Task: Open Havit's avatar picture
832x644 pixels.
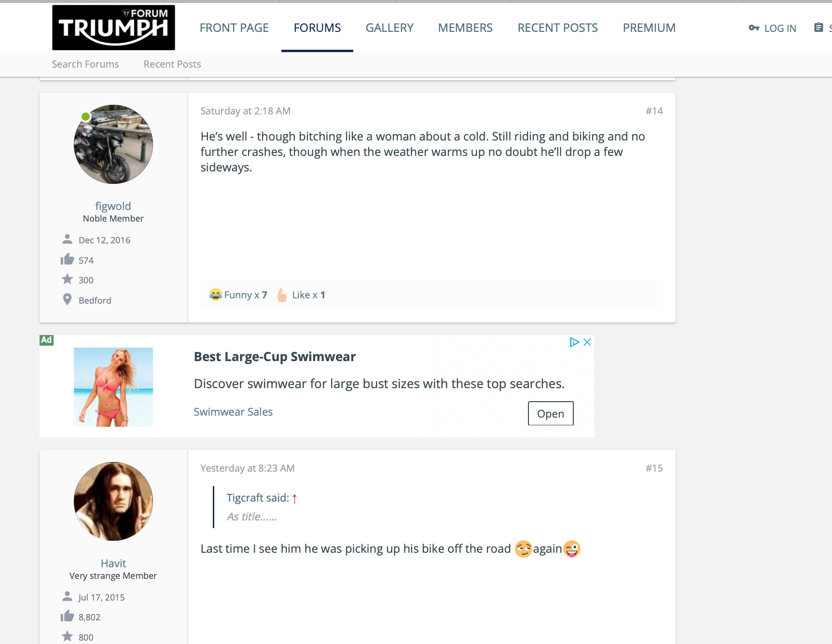Action: (113, 502)
